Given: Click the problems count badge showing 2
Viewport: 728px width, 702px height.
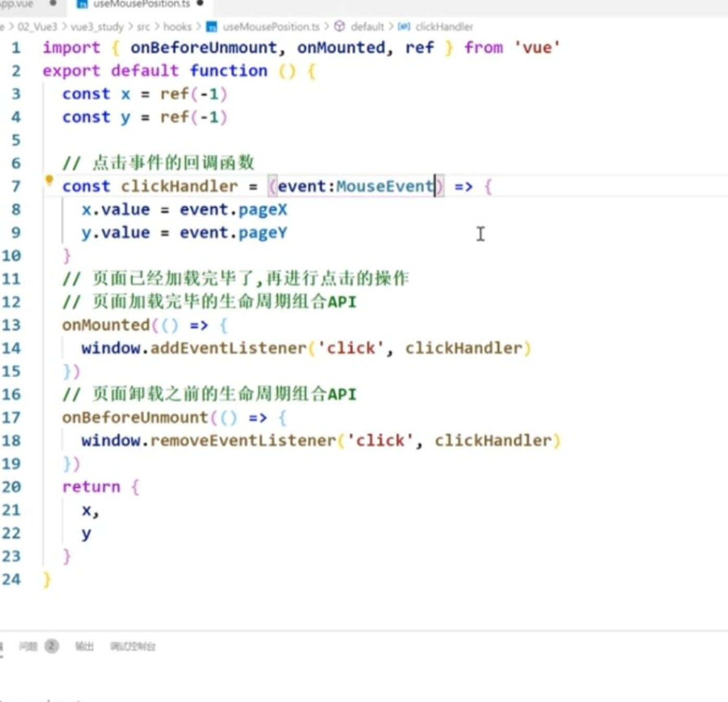Looking at the screenshot, I should pyautogui.click(x=52, y=647).
